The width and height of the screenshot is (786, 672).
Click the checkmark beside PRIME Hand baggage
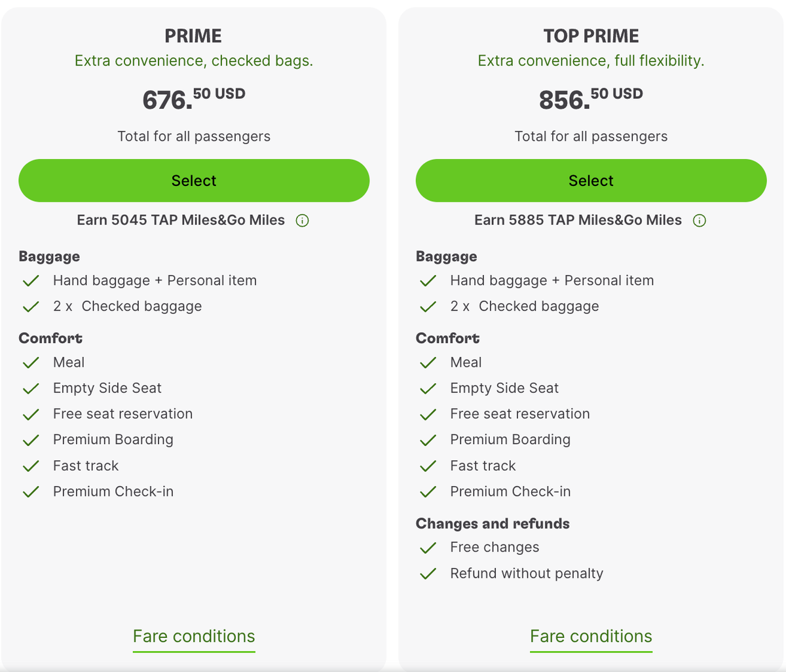(x=31, y=280)
